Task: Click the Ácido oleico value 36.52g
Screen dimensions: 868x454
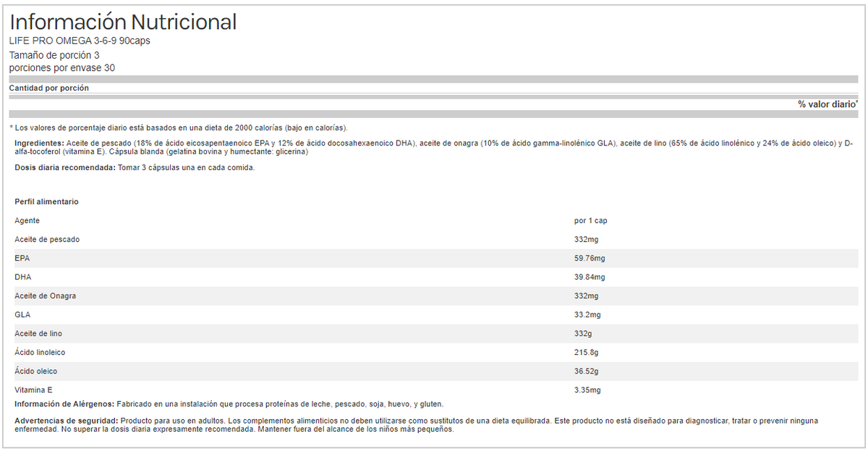Action: pyautogui.click(x=587, y=371)
